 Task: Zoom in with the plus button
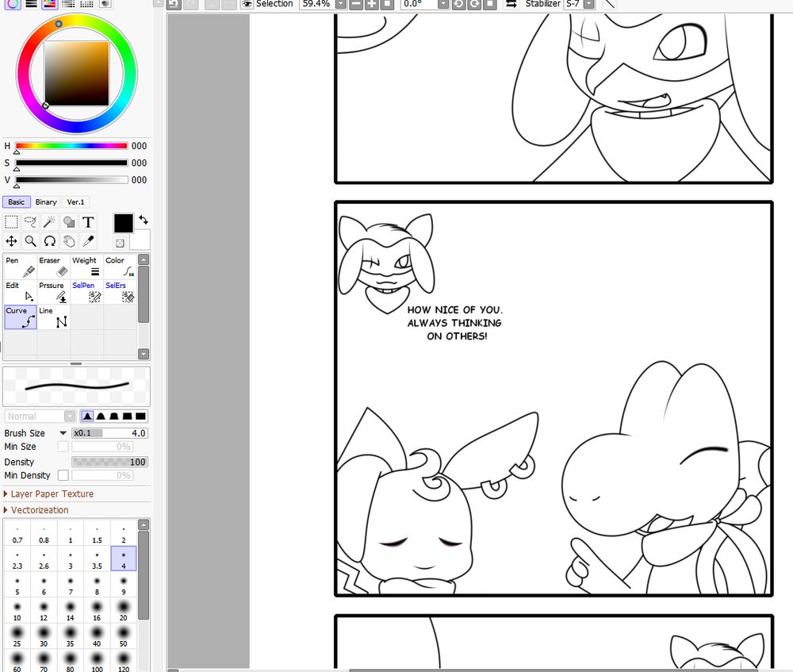point(372,4)
